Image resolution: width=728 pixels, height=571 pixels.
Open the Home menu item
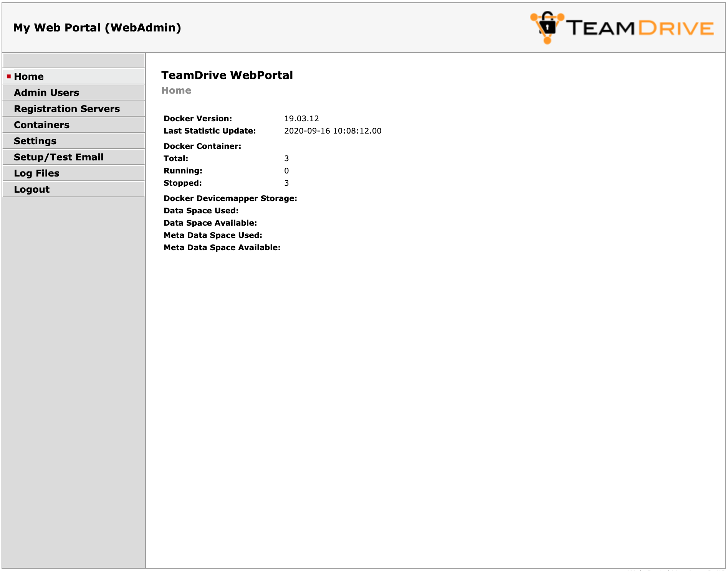tap(29, 76)
